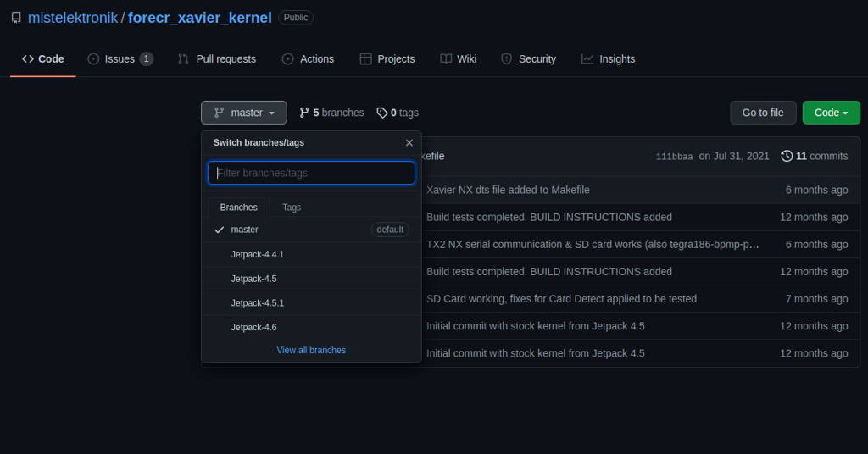Choose the master branch
The image size is (868, 454).
coord(311,230)
